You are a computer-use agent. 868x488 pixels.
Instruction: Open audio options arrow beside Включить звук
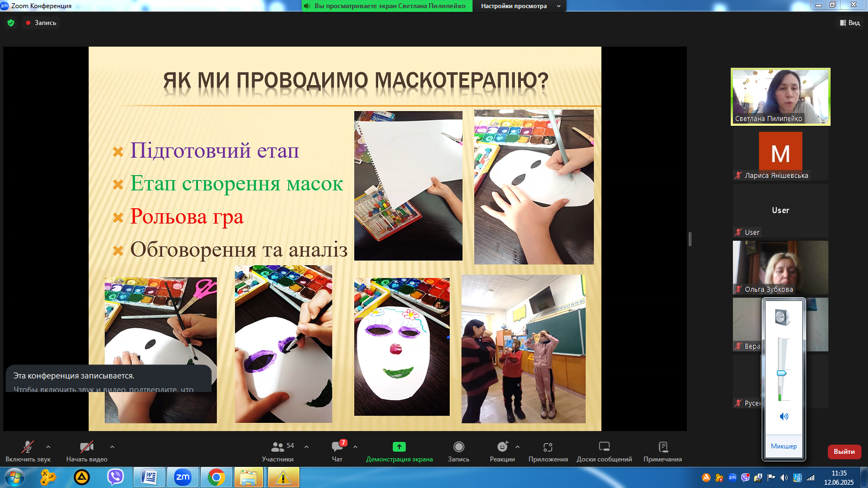click(48, 447)
